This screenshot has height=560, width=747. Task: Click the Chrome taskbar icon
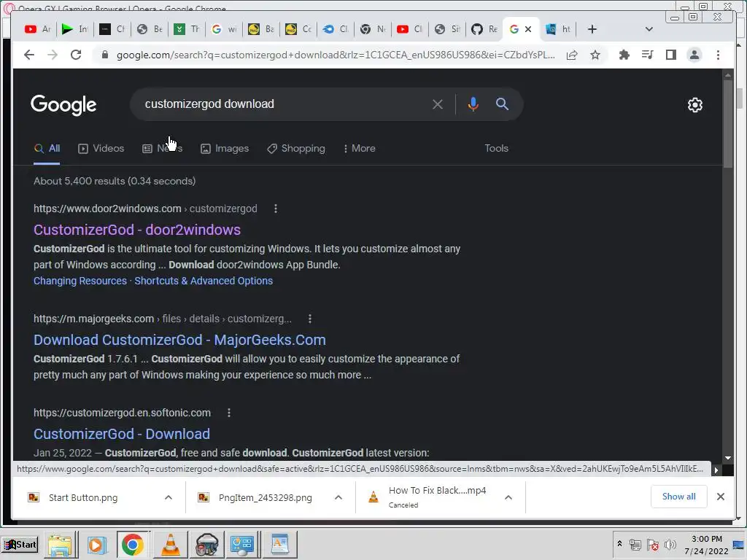click(x=133, y=544)
